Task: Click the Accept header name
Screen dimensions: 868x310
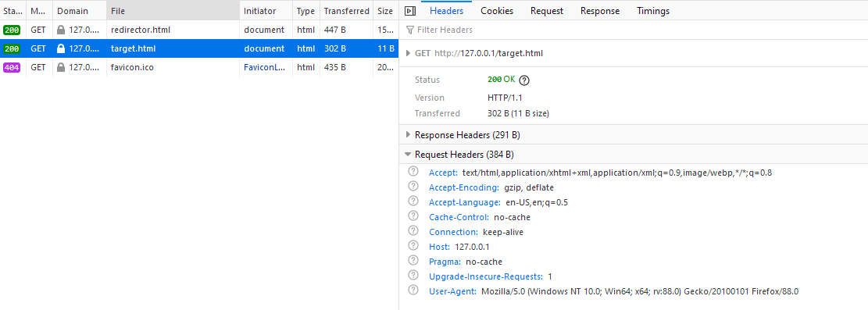Action: pyautogui.click(x=443, y=172)
